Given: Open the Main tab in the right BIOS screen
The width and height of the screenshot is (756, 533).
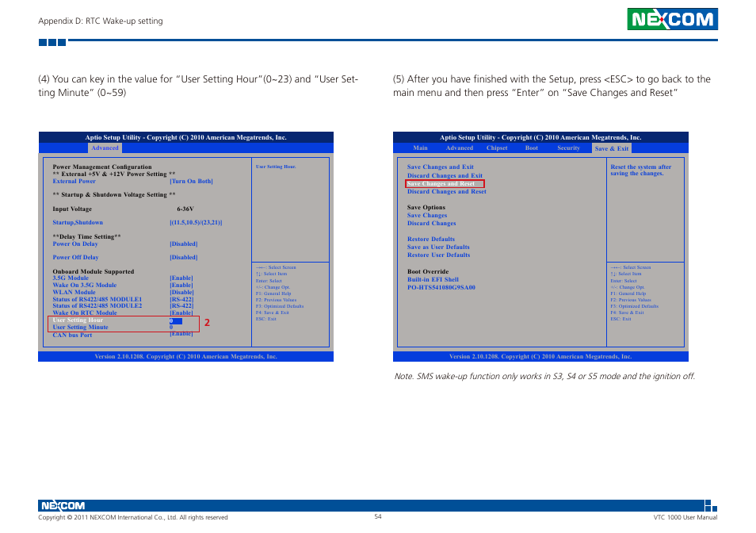Looking at the screenshot, I should pyautogui.click(x=420, y=148).
